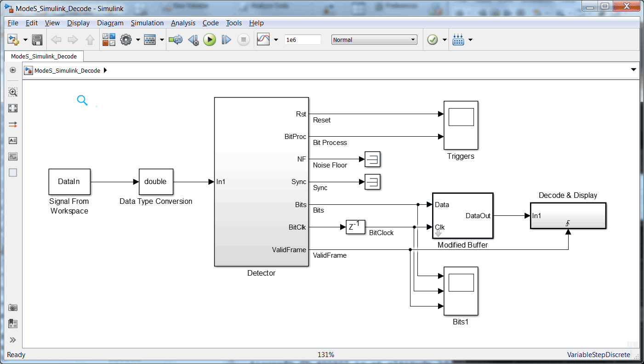Expand the hidden tools chevron at sidebar bottom
The image size is (644, 364).
coord(13,340)
